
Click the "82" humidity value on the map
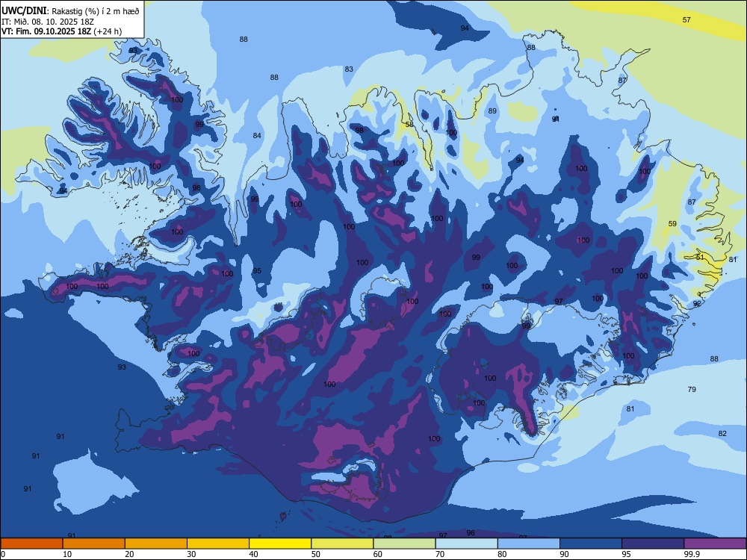722,433
